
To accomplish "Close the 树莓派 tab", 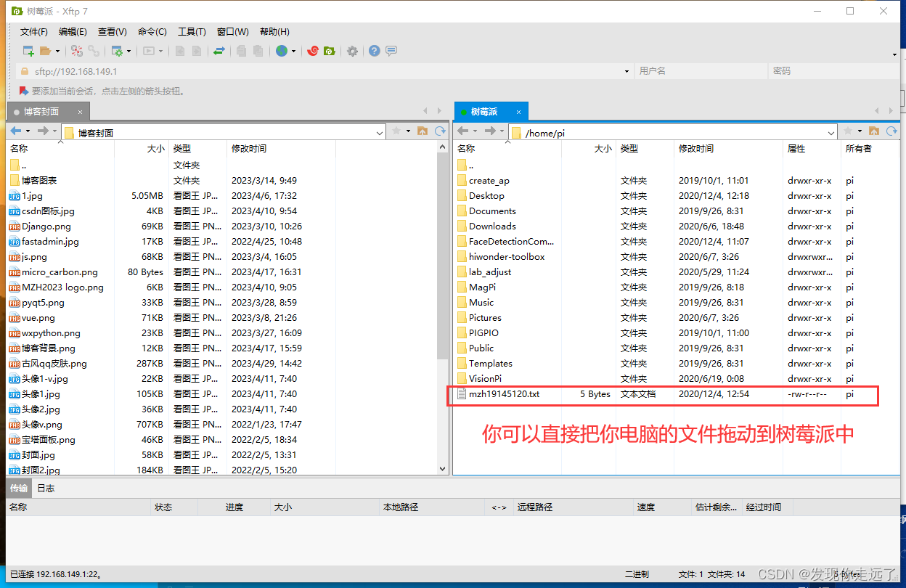I will click(x=519, y=112).
